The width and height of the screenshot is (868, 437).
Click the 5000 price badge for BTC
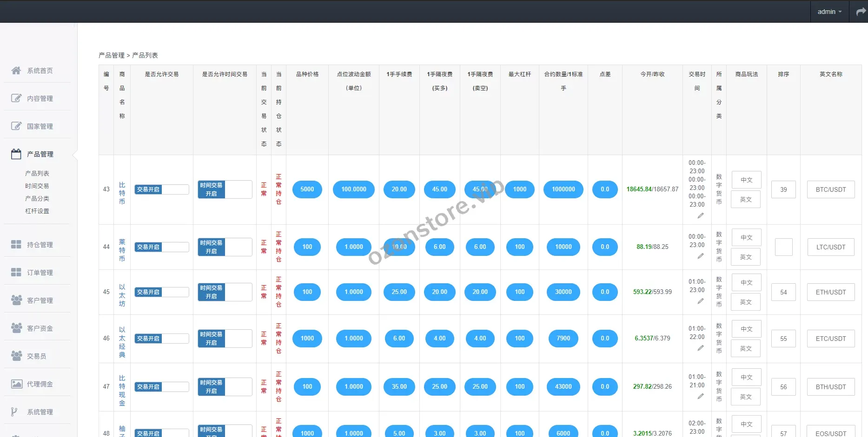coord(307,189)
